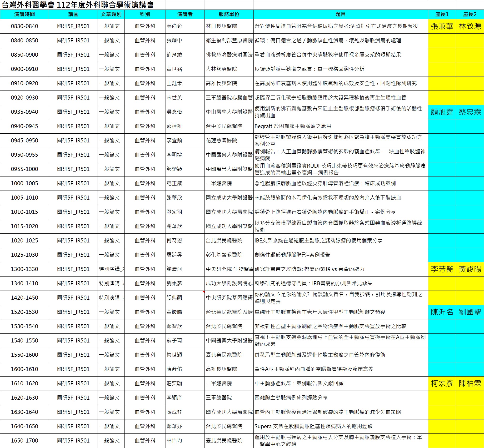The image size is (484, 448).
Task: Click hospital cell 大林慈濟醫院
Action: (x=229, y=69)
